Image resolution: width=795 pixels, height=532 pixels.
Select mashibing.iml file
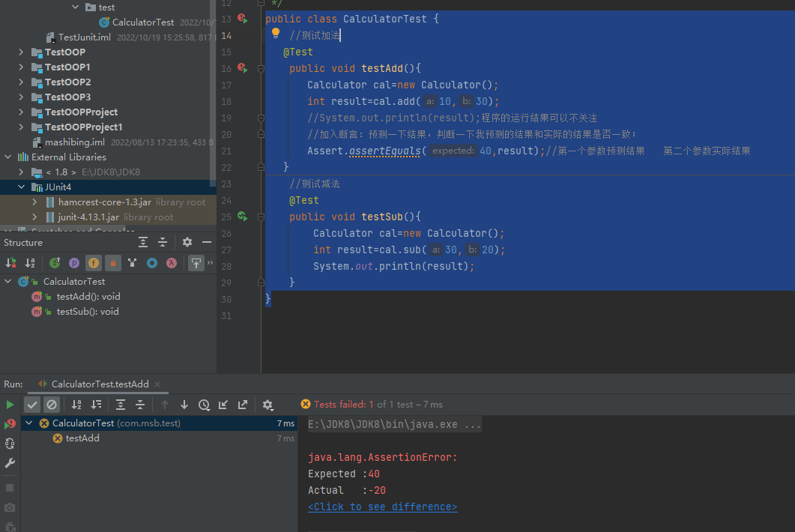click(x=74, y=142)
